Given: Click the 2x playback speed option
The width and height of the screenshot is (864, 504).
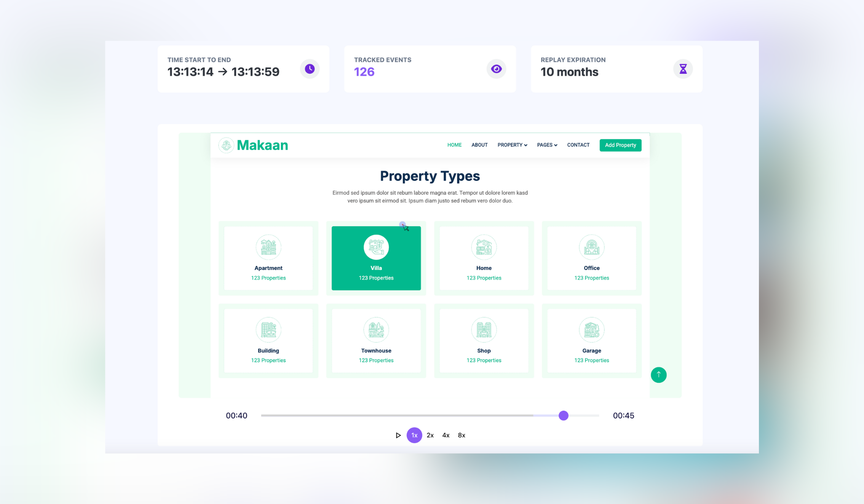Looking at the screenshot, I should click(x=431, y=435).
